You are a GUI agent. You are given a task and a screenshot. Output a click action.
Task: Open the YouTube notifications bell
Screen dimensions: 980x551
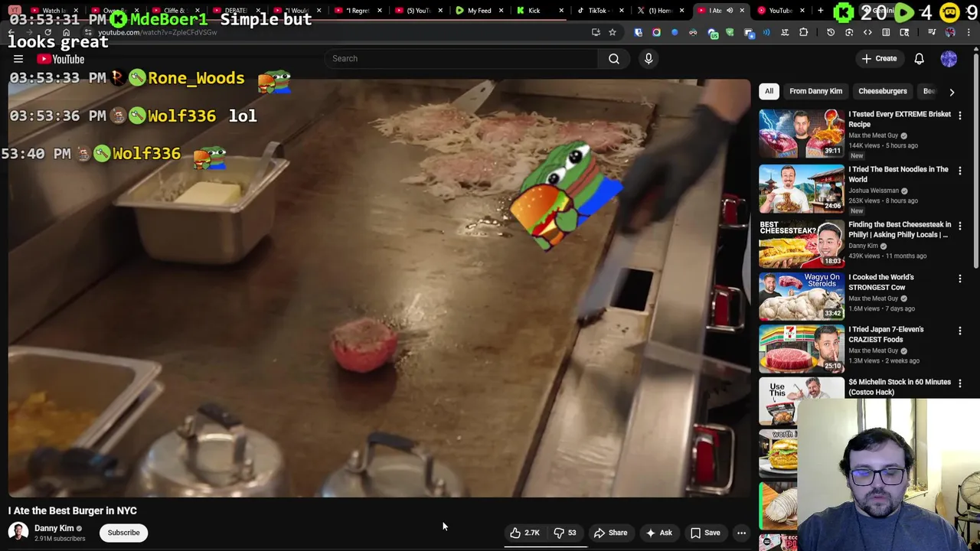(x=919, y=58)
